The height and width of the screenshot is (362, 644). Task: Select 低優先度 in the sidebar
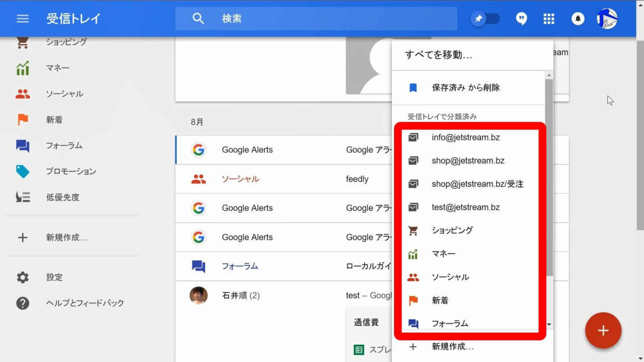[62, 197]
